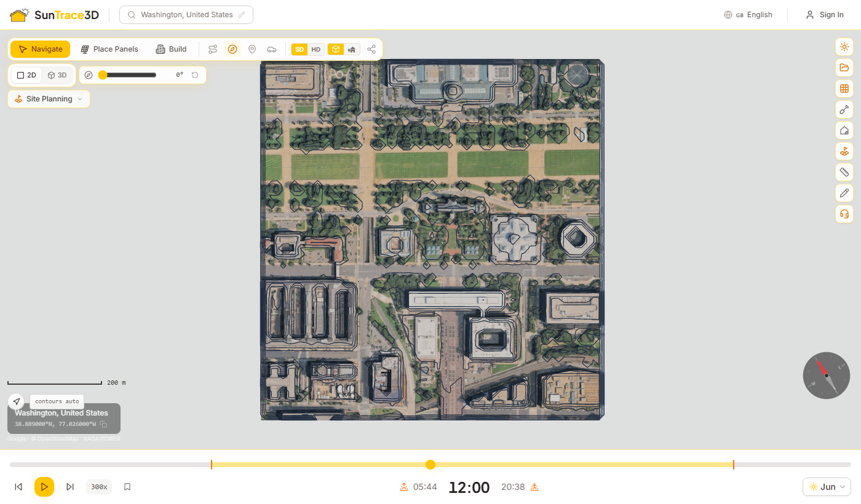Click the house edit icon
861x504 pixels.
click(x=844, y=130)
